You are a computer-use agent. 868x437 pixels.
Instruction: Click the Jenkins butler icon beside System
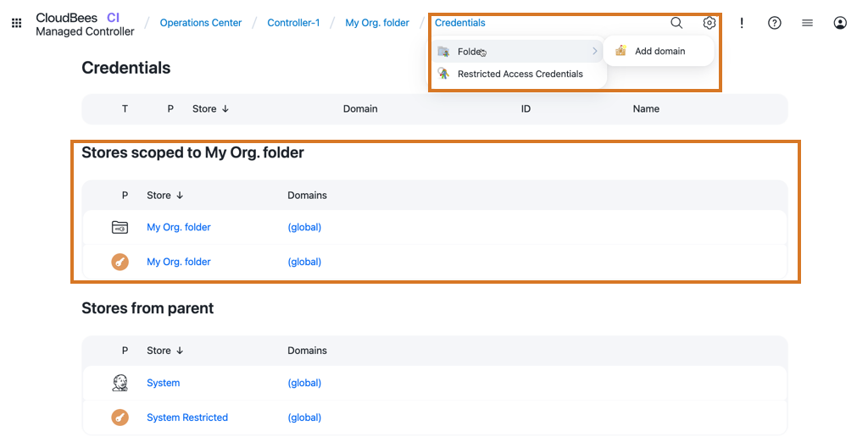tap(120, 383)
